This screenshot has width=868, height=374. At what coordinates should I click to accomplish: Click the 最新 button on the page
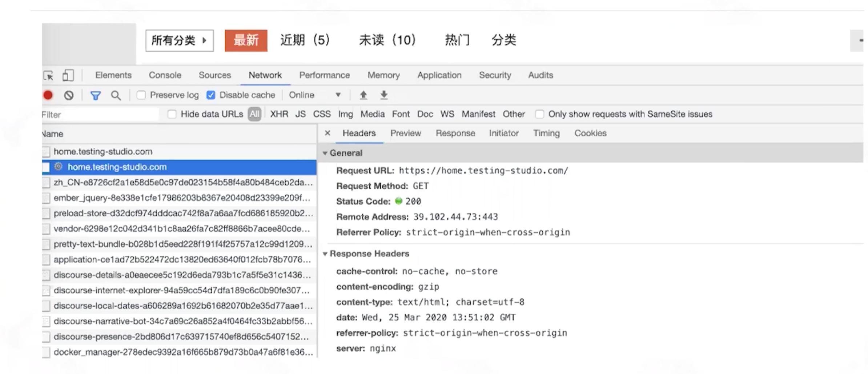point(246,40)
